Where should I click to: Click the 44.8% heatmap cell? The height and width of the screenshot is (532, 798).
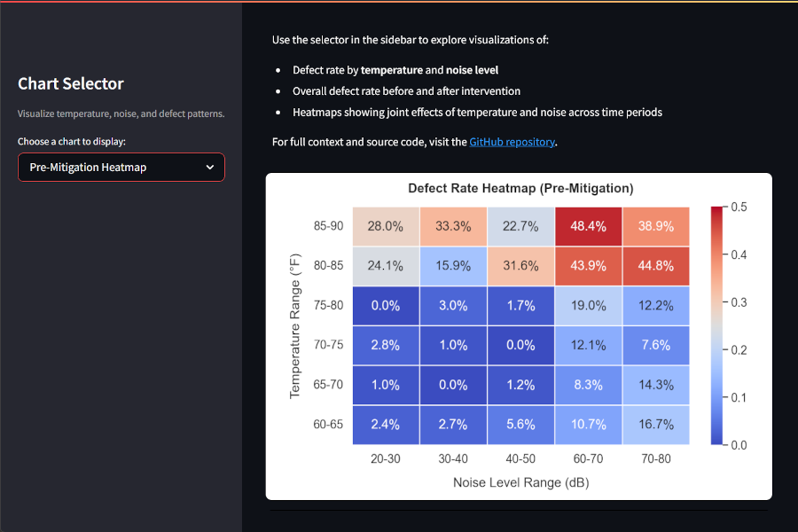tap(655, 265)
